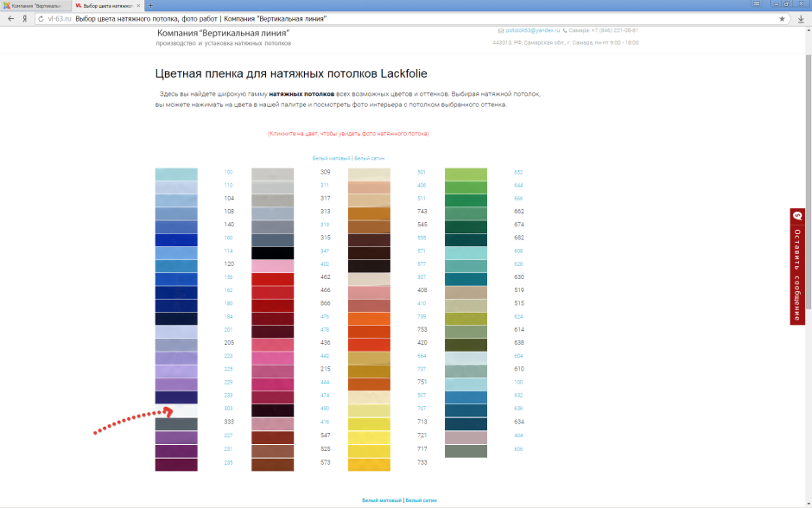Go back using the browser back arrow
812x508 pixels.
pos(9,18)
